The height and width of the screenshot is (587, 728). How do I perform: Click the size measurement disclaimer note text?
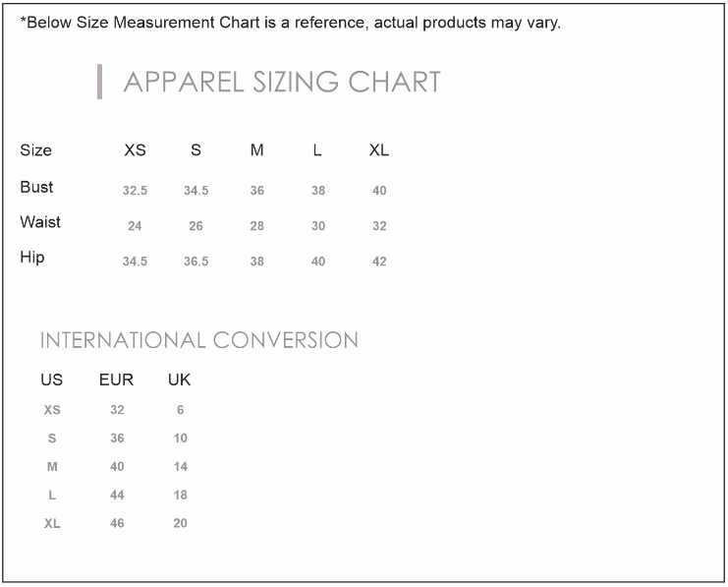point(291,23)
